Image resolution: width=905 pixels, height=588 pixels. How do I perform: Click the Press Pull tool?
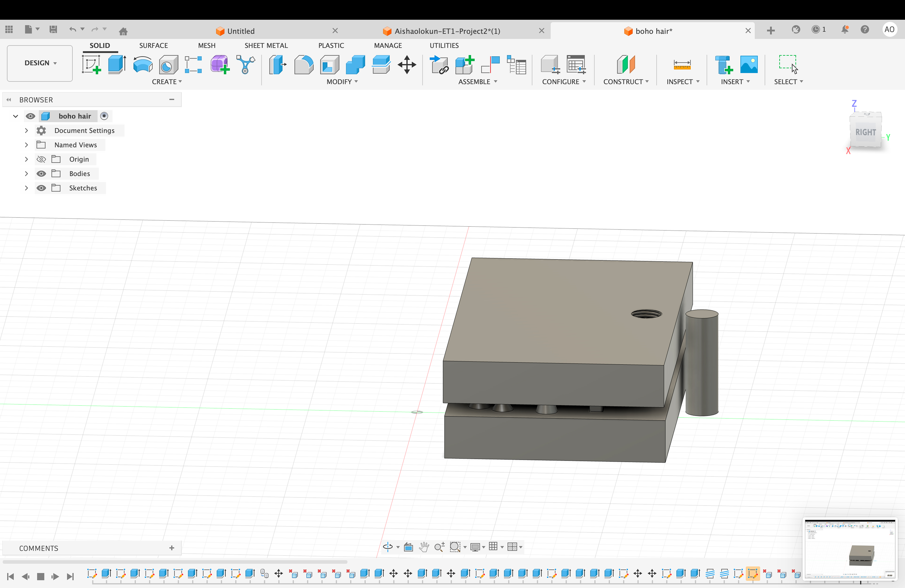click(x=278, y=65)
